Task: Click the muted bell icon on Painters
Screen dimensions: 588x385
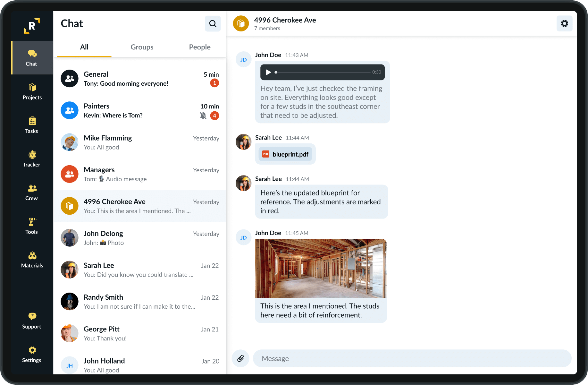Action: tap(203, 116)
